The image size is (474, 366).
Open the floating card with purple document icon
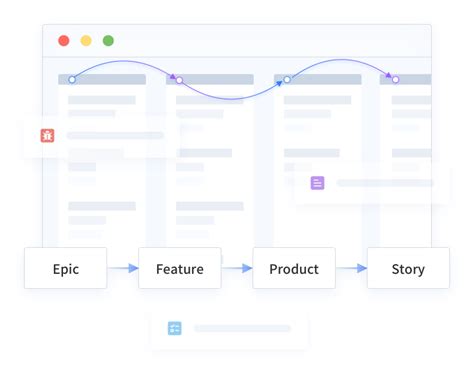372,183
